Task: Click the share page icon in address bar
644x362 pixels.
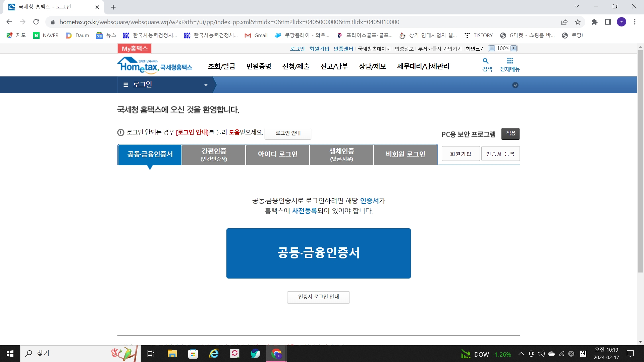Action: coord(564,22)
